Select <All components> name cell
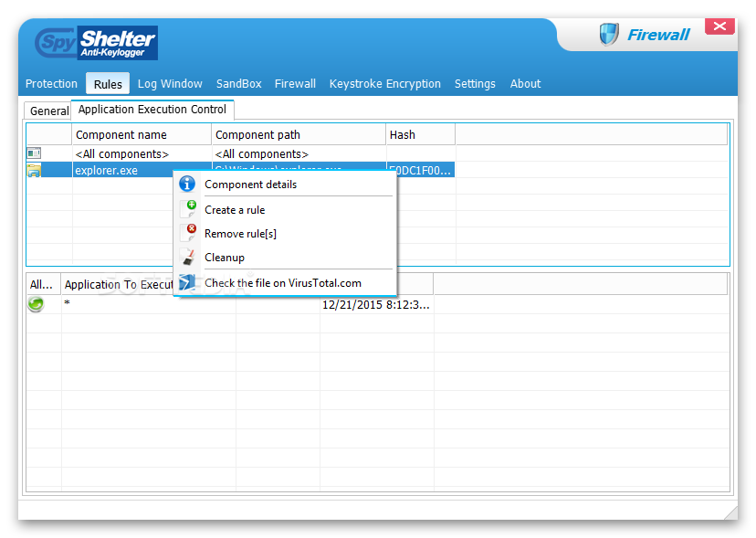 pyautogui.click(x=122, y=154)
